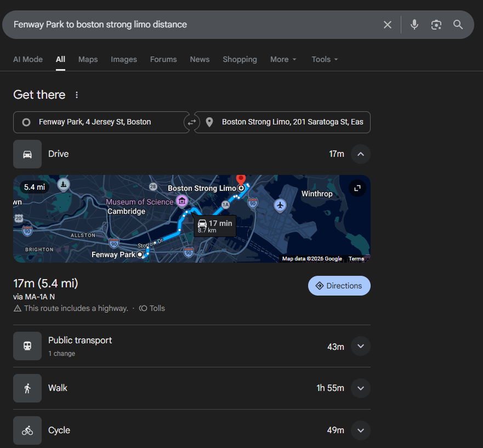Open the Tools dropdown
The image size is (483, 448).
[x=325, y=59]
